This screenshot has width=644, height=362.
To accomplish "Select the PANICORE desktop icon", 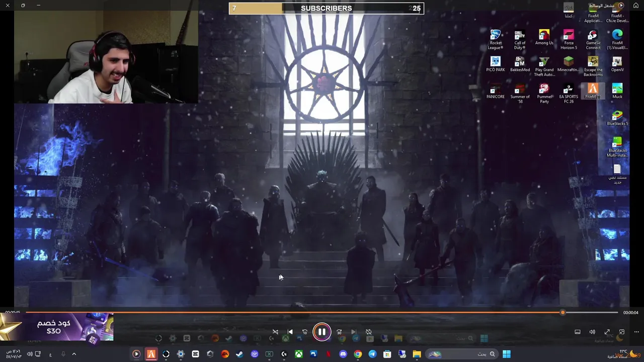I will pos(496,92).
